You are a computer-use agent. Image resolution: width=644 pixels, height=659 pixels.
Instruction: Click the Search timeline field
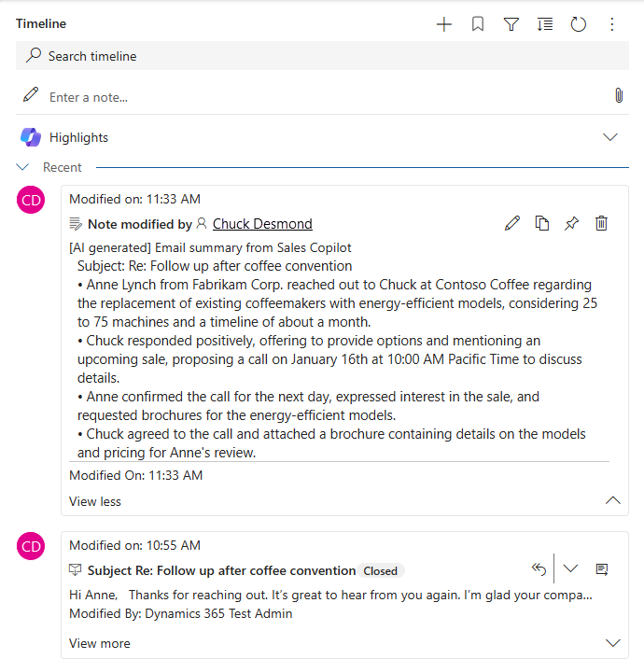[x=322, y=56]
